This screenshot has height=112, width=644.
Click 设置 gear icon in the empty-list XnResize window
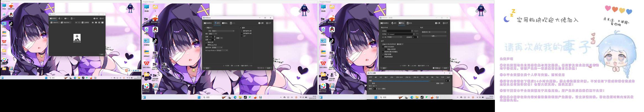(94, 19)
